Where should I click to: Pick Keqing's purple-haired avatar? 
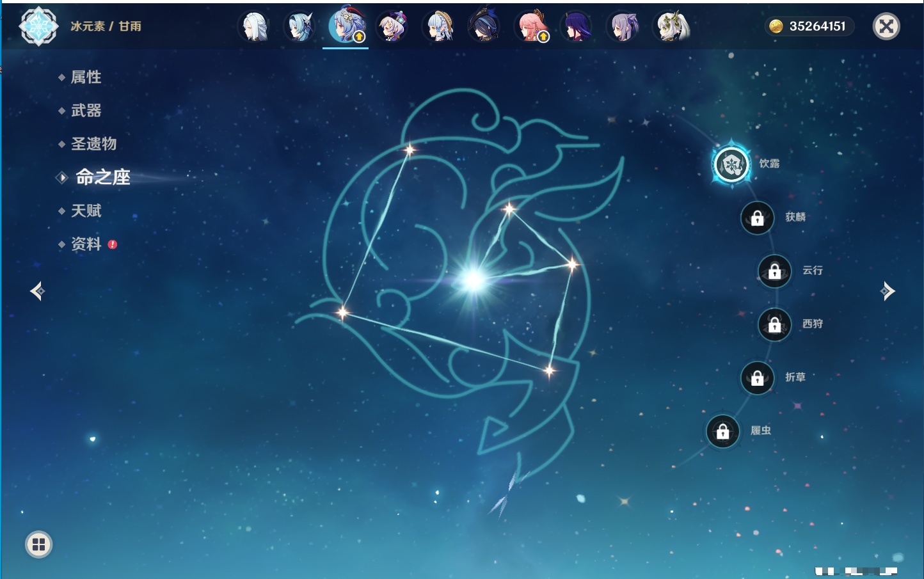[623, 26]
